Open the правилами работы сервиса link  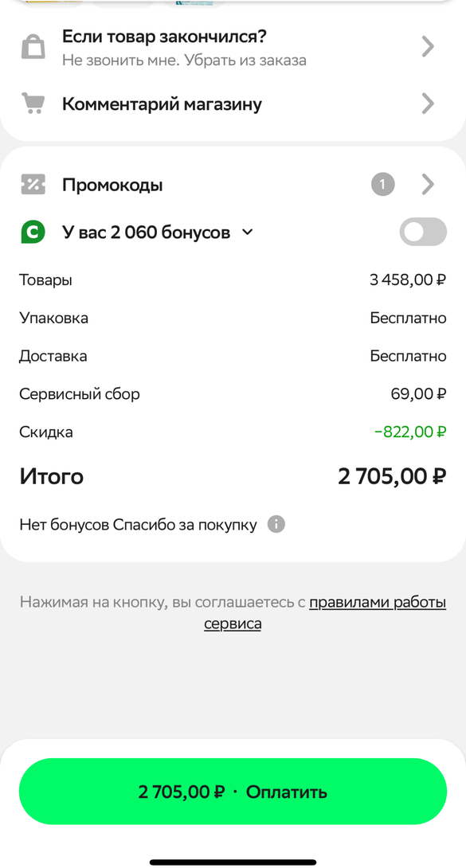pos(326,613)
